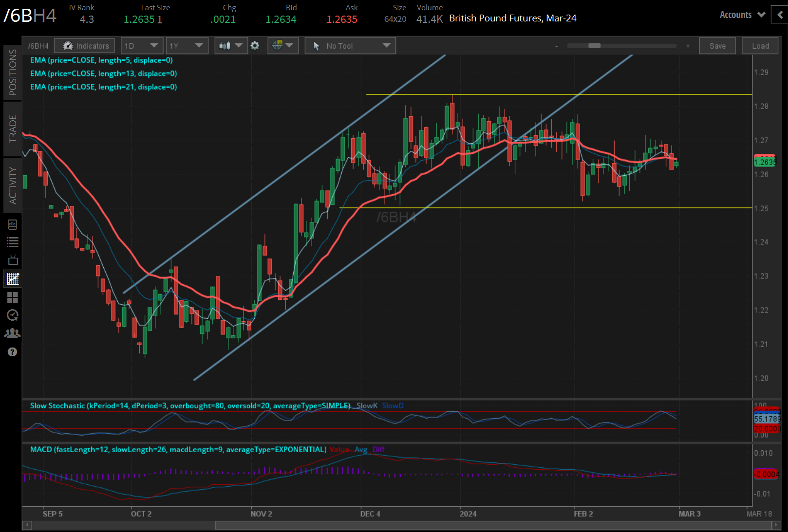The image size is (788, 532).
Task: Open the No Tool drawing dropdown
Action: pyautogui.click(x=350, y=46)
